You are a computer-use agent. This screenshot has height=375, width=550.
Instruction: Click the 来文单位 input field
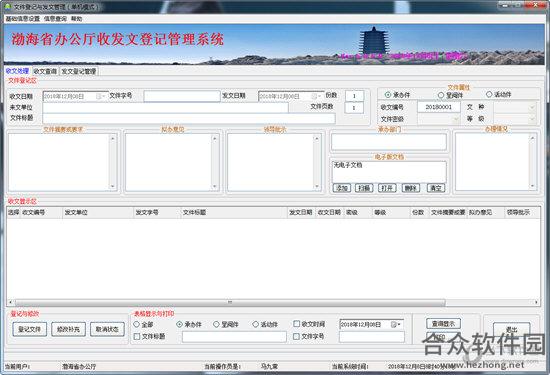pyautogui.click(x=165, y=107)
